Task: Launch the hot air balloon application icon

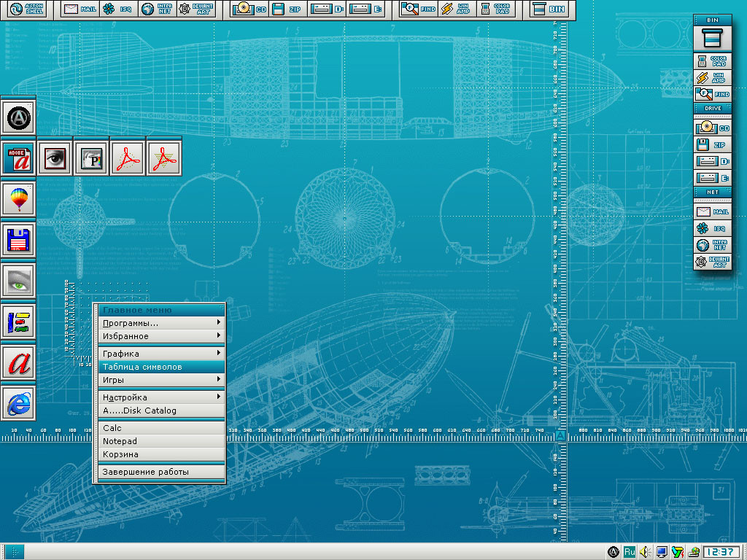Action: [x=18, y=198]
